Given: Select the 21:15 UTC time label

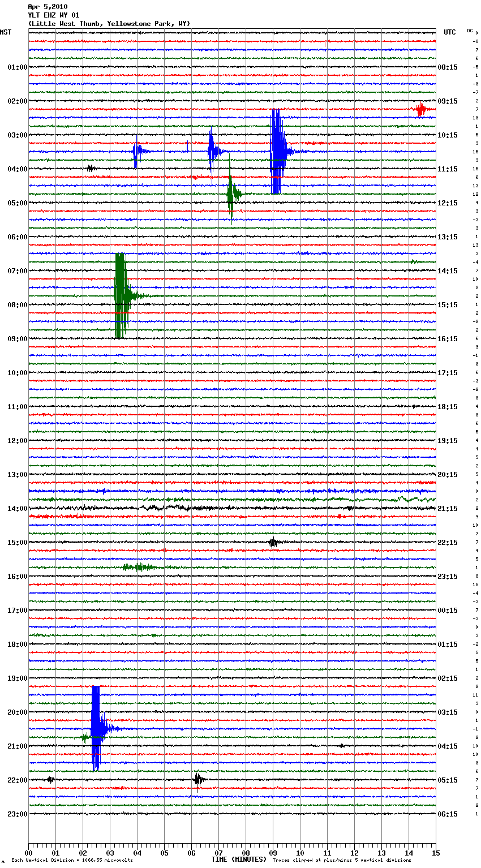Looking at the screenshot, I should (x=448, y=509).
